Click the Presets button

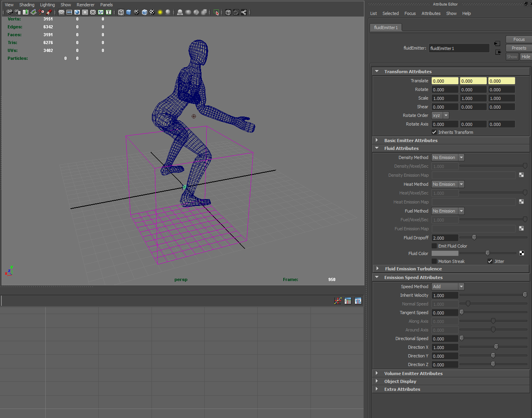click(519, 48)
